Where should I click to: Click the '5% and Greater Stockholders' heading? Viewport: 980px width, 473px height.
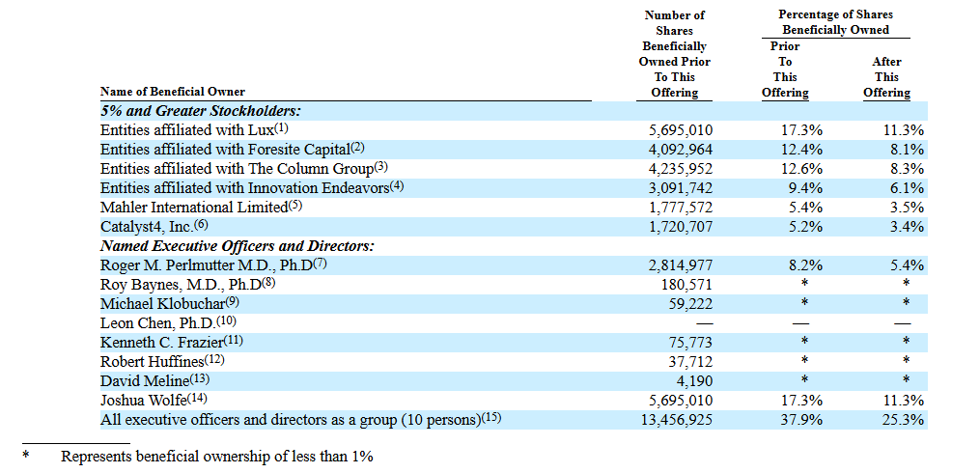(x=201, y=111)
